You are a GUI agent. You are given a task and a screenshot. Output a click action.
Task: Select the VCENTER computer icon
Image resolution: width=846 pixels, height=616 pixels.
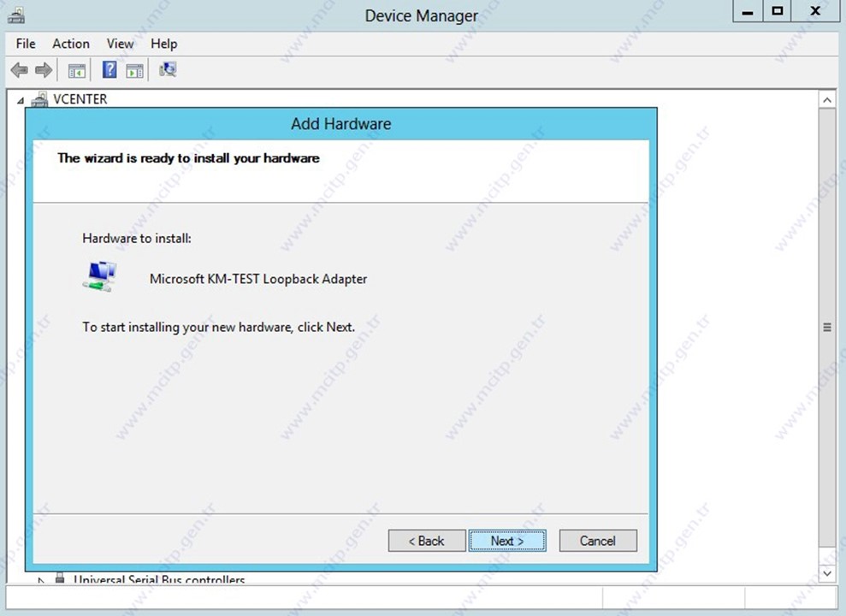tap(39, 99)
